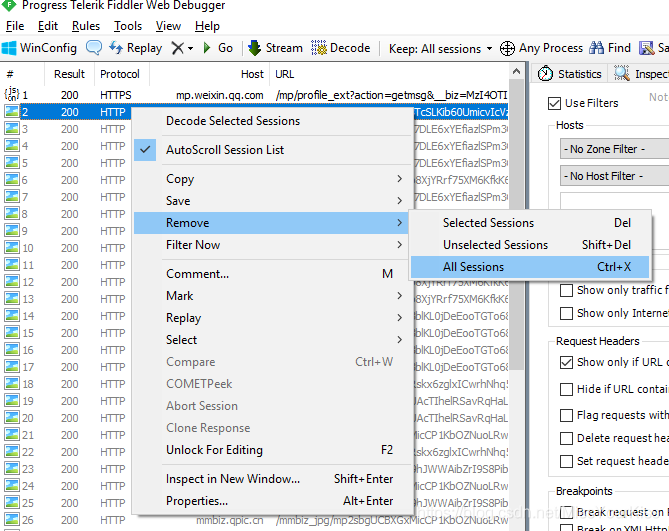The image size is (669, 531).
Task: Click the Inspectors magnifier icon
Action: tap(621, 74)
